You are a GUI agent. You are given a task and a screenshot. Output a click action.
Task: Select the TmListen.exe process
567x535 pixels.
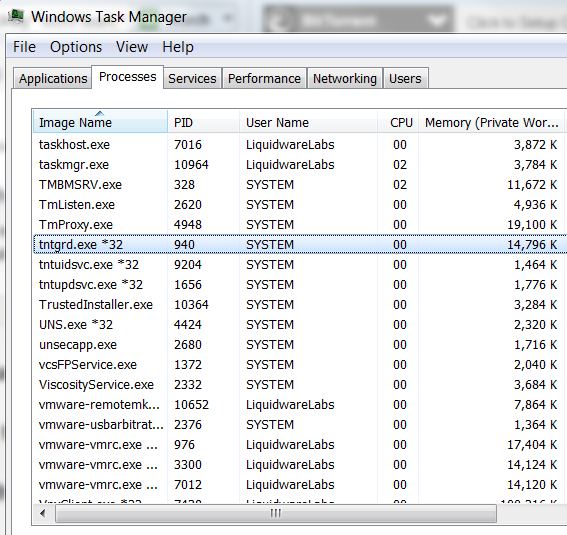300,205
